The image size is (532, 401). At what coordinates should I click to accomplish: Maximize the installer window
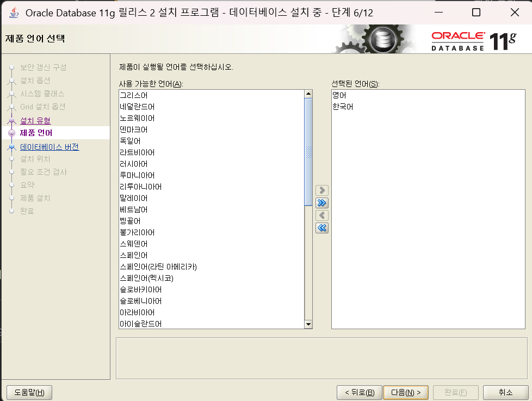pos(477,13)
